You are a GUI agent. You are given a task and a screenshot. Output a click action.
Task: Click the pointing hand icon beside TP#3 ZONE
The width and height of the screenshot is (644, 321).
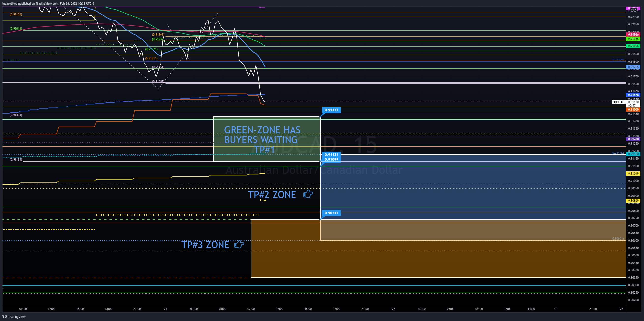[239, 244]
